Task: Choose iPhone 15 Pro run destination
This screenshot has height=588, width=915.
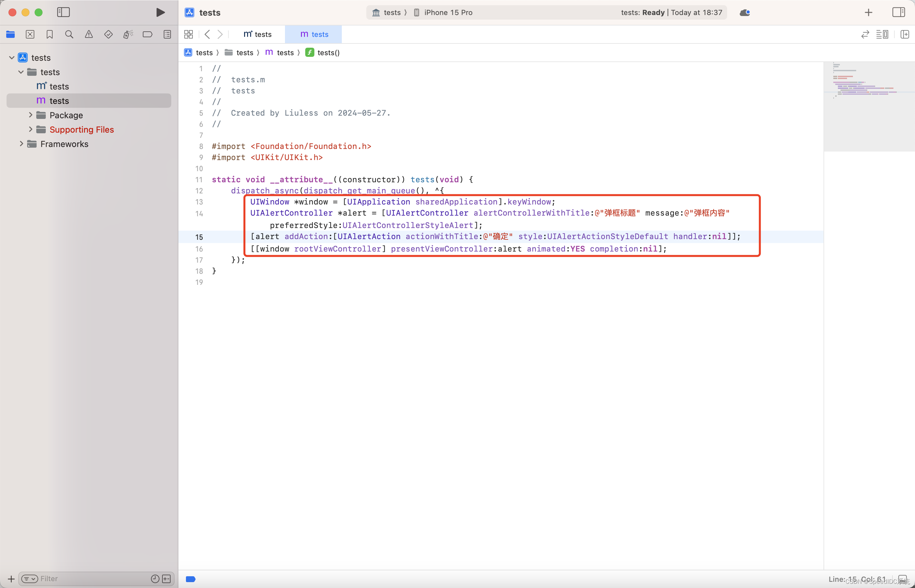Action: click(x=443, y=13)
